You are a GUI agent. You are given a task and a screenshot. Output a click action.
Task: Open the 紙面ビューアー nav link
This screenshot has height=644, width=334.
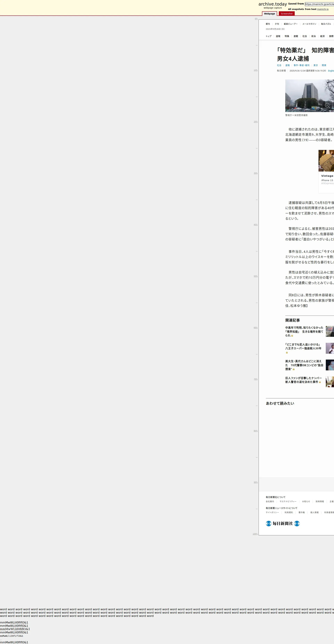click(x=291, y=24)
